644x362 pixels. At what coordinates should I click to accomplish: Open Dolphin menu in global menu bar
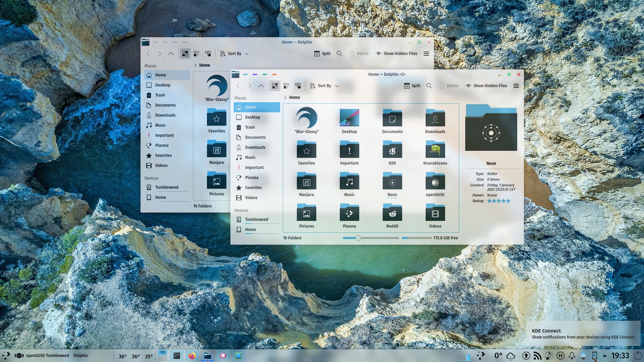click(80, 356)
